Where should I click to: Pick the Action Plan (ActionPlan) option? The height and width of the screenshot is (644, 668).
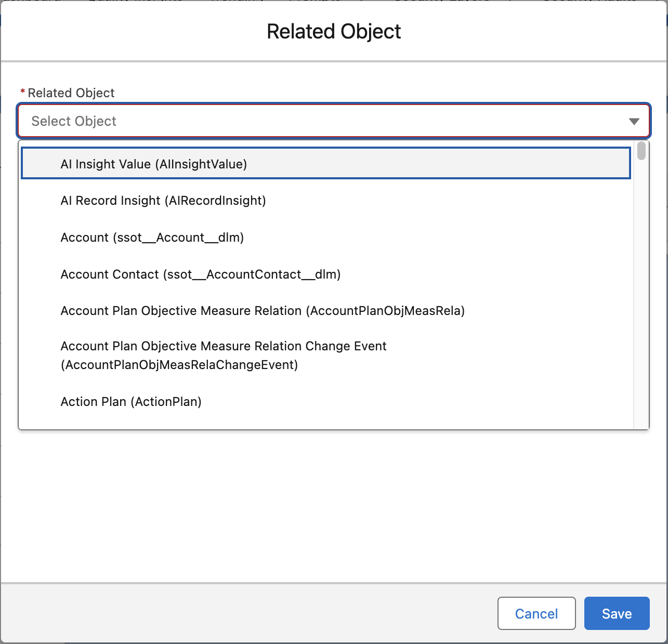(131, 402)
